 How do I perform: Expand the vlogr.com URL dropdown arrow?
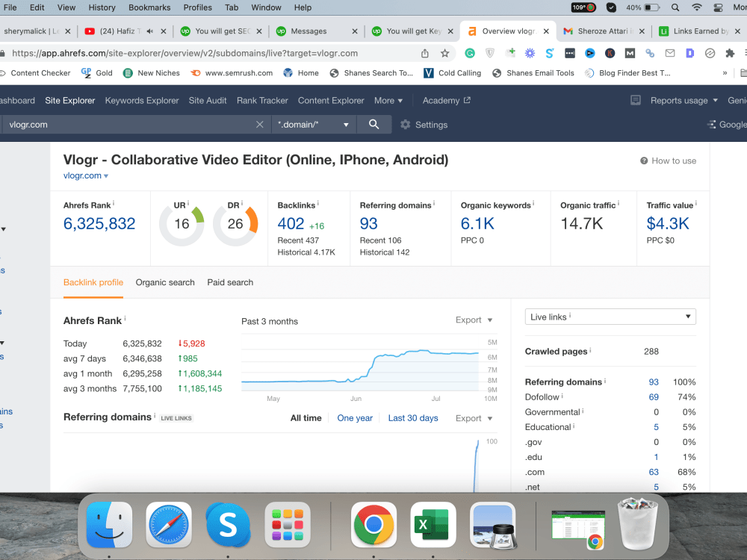click(106, 176)
